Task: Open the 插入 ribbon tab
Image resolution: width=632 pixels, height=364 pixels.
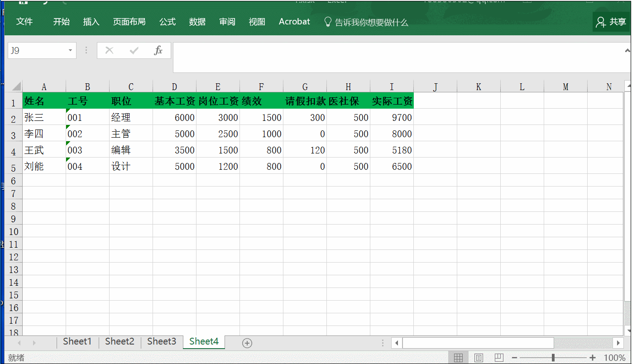Action: [x=91, y=22]
